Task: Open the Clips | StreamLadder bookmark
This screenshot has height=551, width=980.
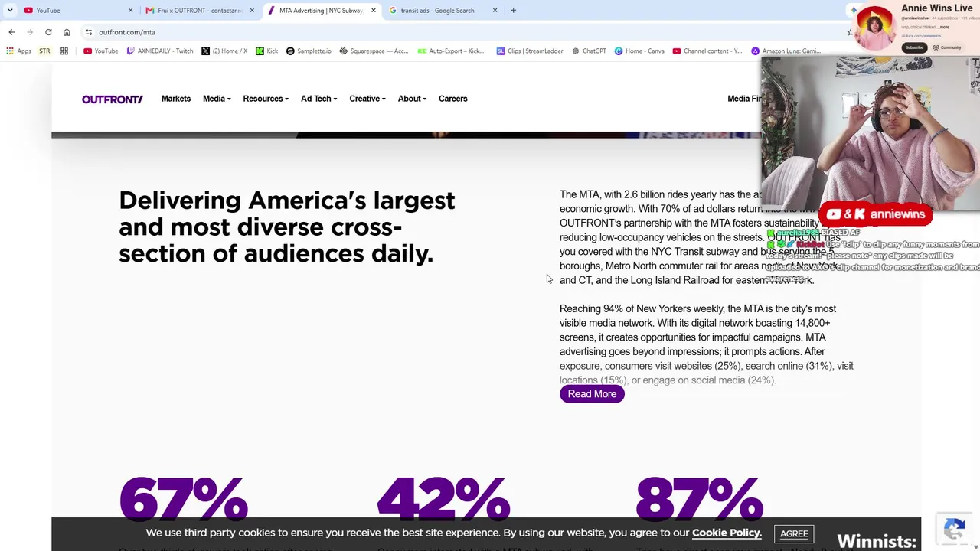Action: (x=530, y=51)
